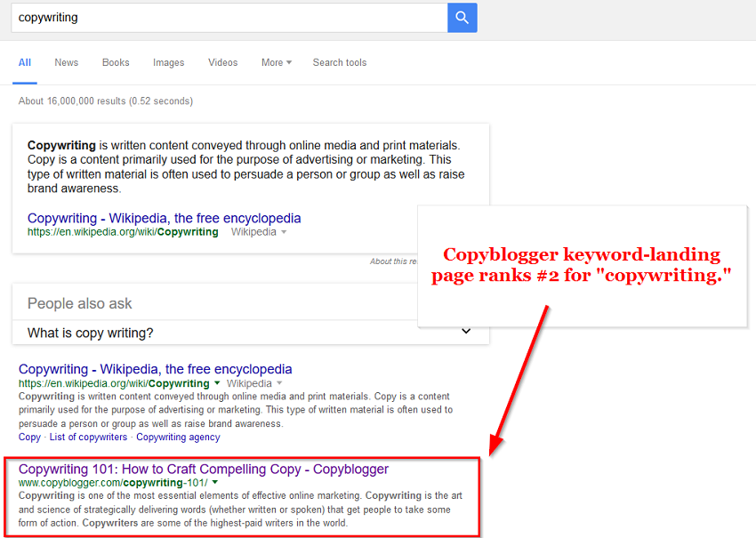The image size is (756, 538).
Task: Click chevron beside "What is copy writing?"
Action: pos(466,332)
